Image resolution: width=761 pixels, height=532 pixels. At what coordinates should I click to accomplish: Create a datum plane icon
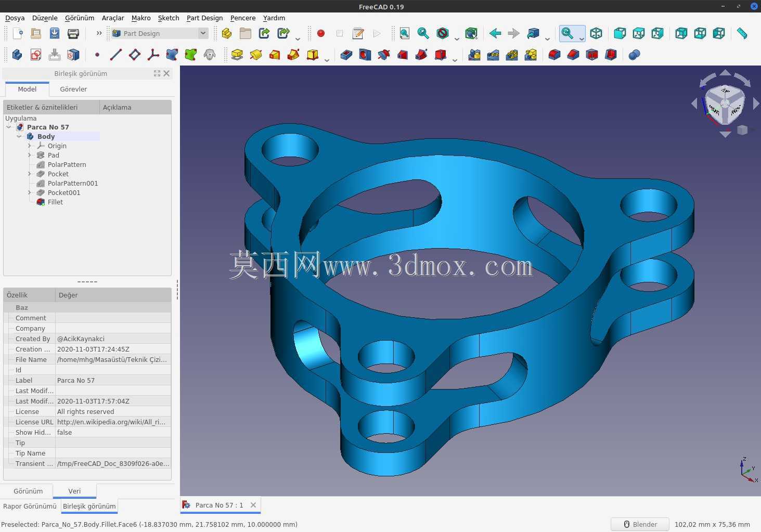(x=135, y=55)
